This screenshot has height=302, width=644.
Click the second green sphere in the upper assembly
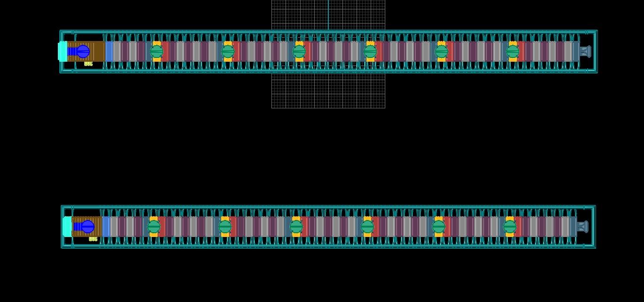click(228, 51)
